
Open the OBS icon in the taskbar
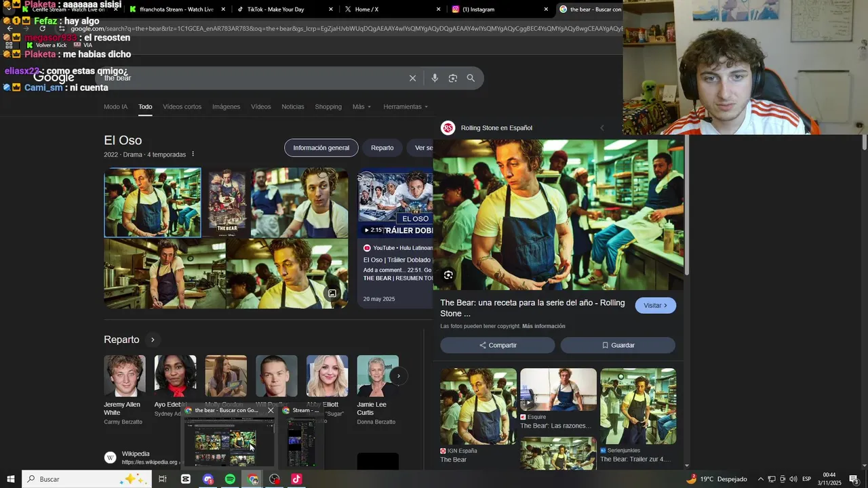pyautogui.click(x=274, y=479)
